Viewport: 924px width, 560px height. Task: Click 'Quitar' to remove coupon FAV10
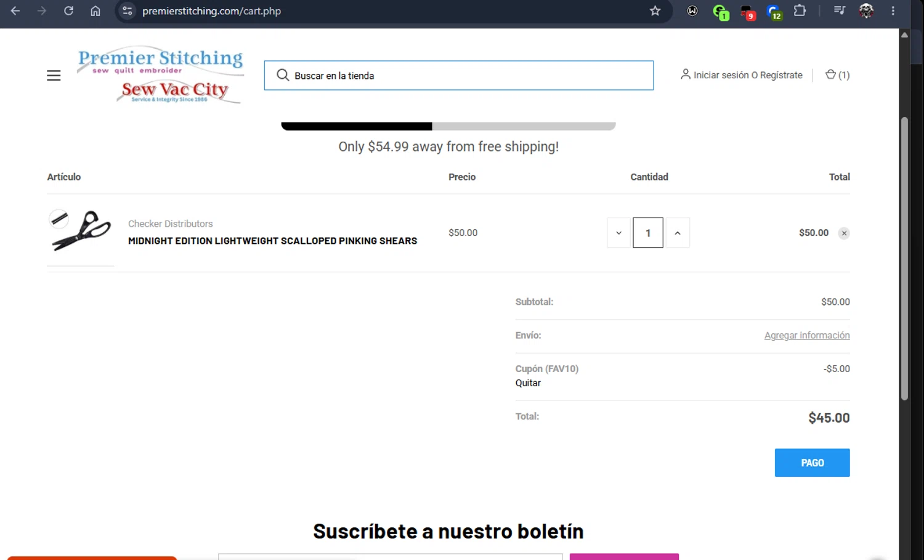pos(528,383)
